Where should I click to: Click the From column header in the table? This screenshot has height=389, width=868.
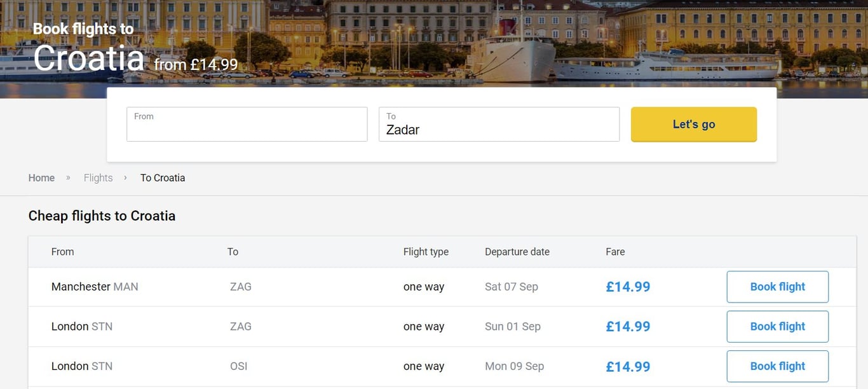[62, 252]
